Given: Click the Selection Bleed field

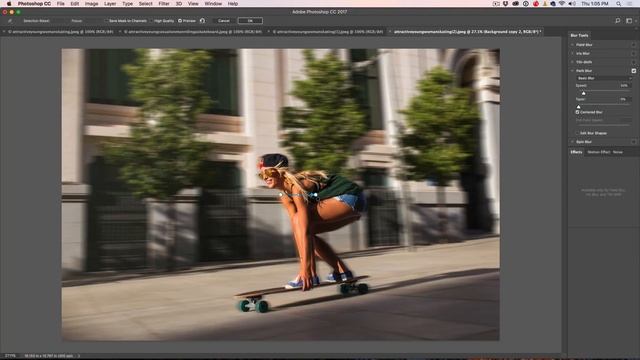Looking at the screenshot, I should (36, 20).
